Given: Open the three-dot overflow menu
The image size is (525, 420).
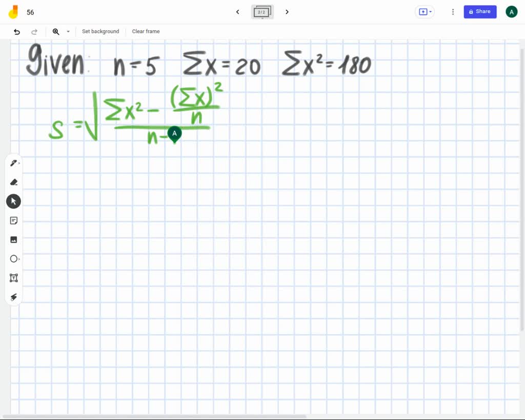Looking at the screenshot, I should tap(453, 12).
